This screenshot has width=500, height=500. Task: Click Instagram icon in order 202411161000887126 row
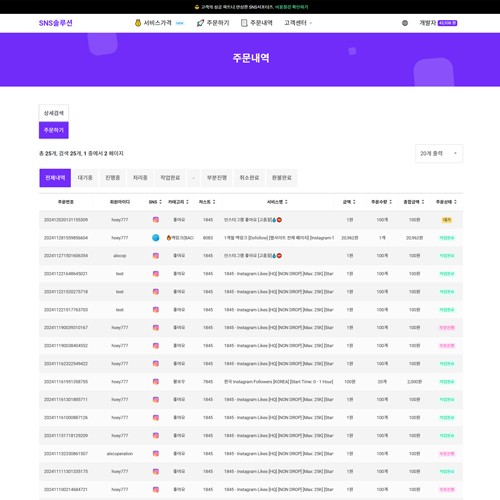click(x=156, y=417)
